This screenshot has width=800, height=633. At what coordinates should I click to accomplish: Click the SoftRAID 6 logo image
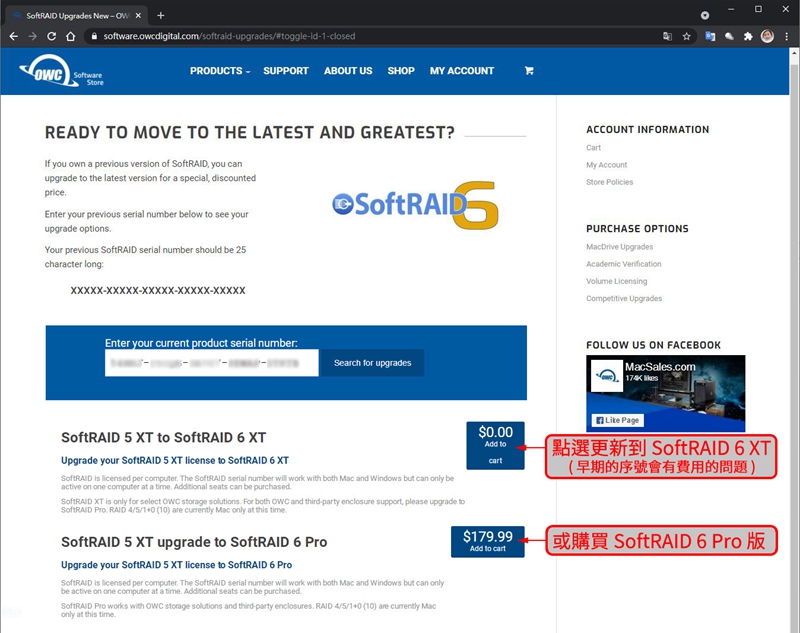pyautogui.click(x=415, y=205)
